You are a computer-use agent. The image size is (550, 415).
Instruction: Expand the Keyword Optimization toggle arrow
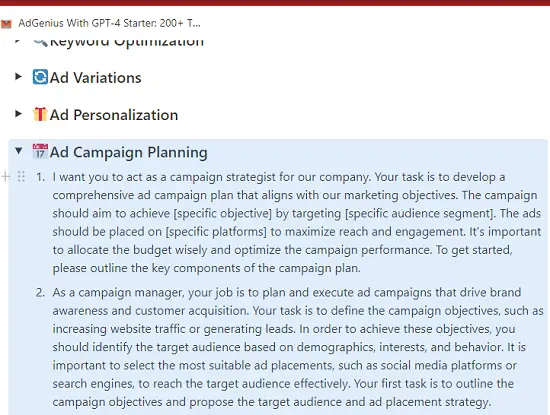pyautogui.click(x=18, y=41)
